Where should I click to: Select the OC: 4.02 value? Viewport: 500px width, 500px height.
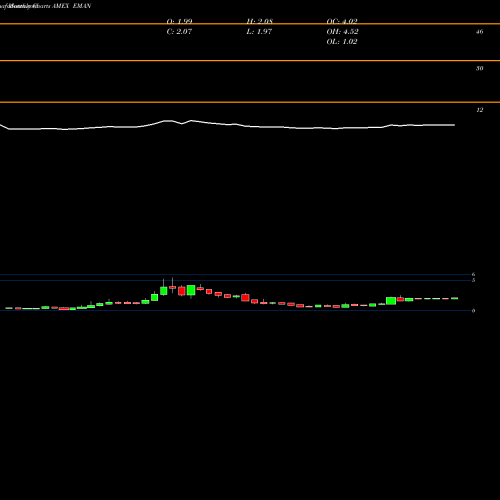[x=342, y=22]
